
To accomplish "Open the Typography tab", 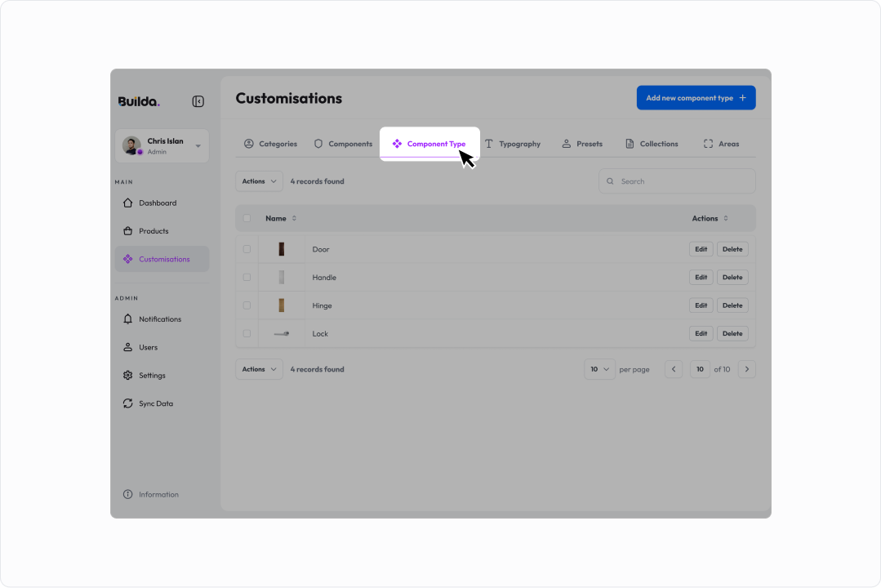I will [513, 144].
